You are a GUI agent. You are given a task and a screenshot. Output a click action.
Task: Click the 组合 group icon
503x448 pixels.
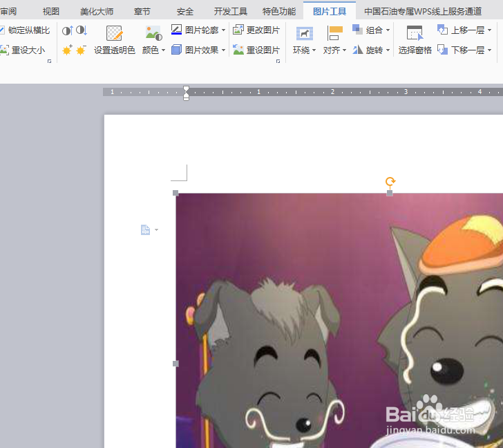pos(357,30)
